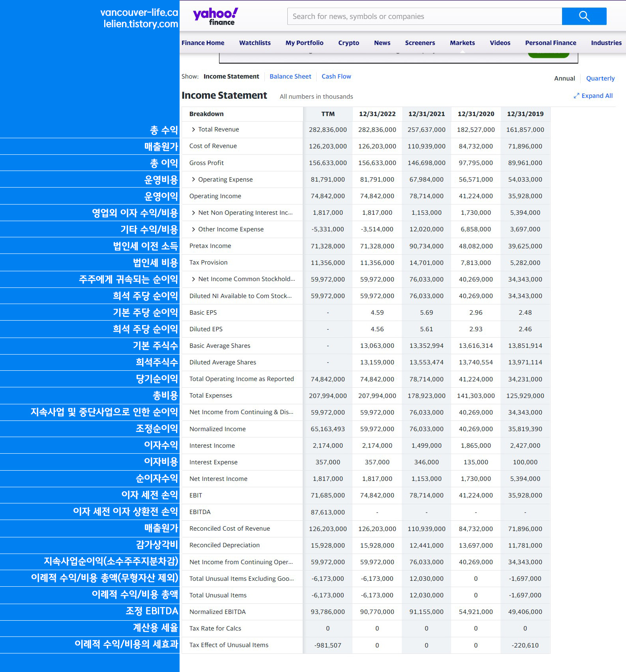Expand the Other Income Expense row
Viewport: 626px width, 672px height.
click(193, 229)
